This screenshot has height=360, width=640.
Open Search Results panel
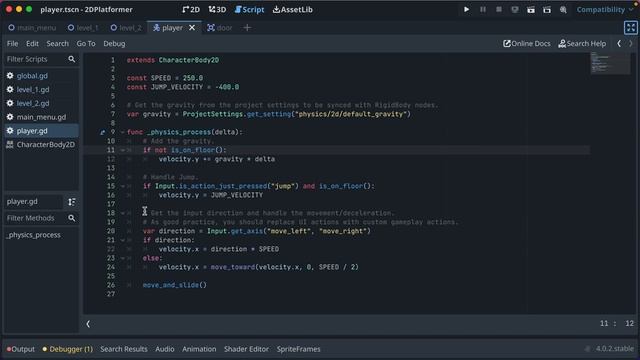click(124, 349)
